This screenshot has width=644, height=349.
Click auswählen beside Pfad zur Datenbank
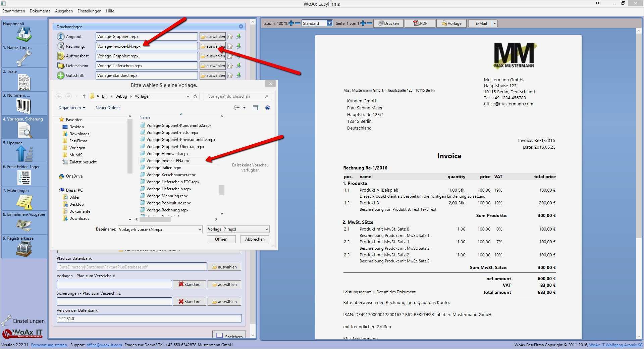224,267
